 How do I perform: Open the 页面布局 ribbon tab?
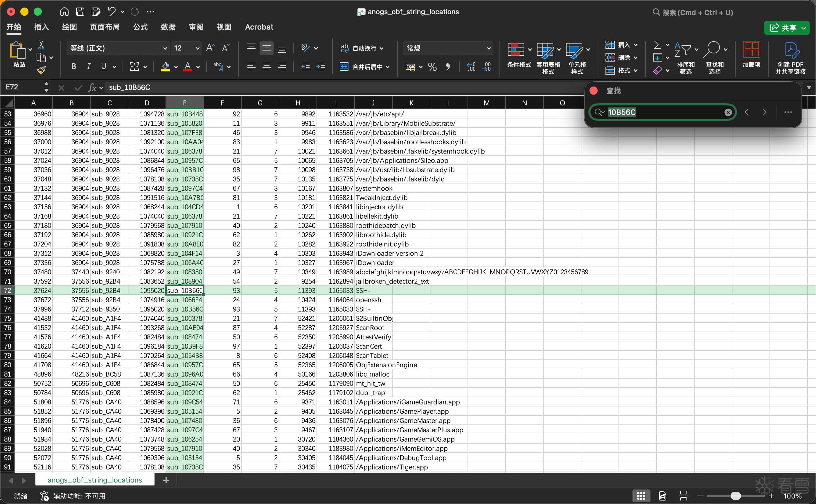tap(105, 27)
